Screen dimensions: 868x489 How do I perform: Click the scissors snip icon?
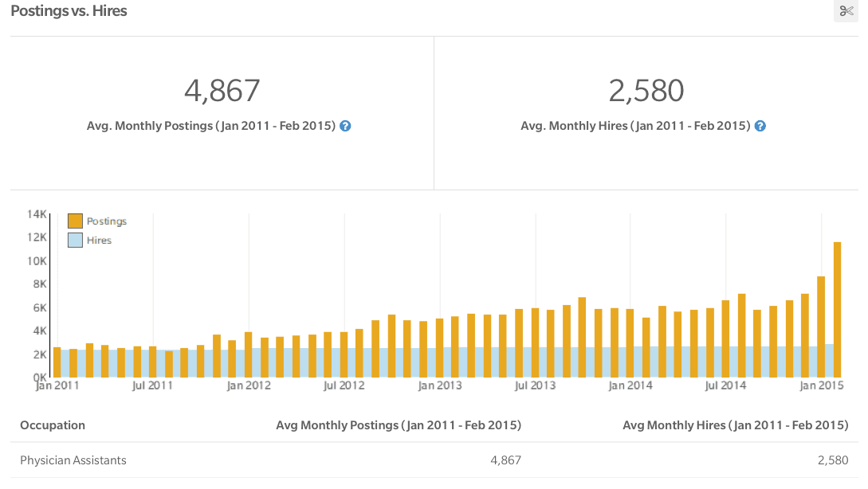point(846,10)
